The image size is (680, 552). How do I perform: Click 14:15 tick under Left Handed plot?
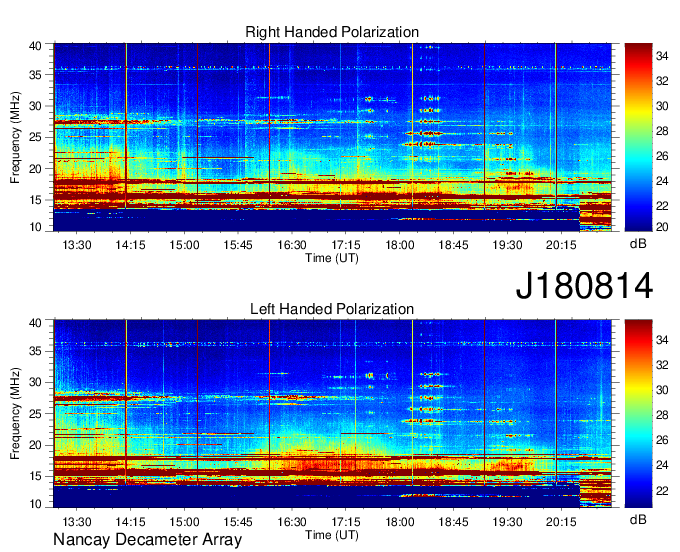[x=131, y=522]
